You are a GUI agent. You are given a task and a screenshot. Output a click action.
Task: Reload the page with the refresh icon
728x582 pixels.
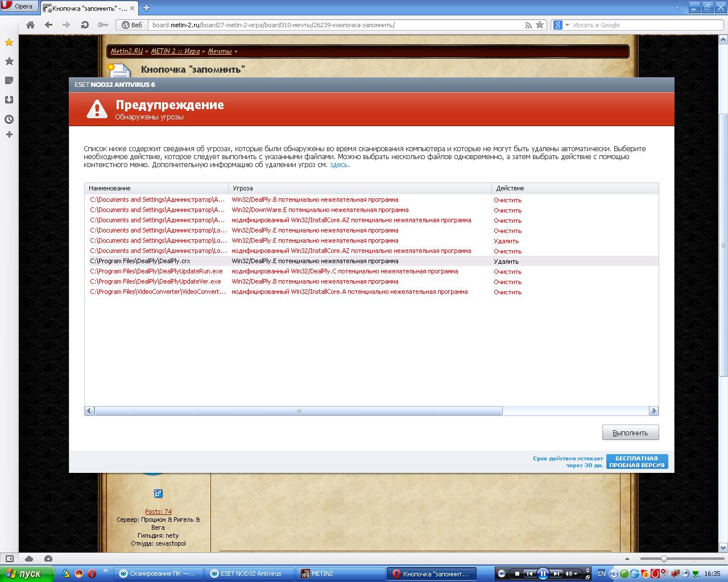coord(85,25)
